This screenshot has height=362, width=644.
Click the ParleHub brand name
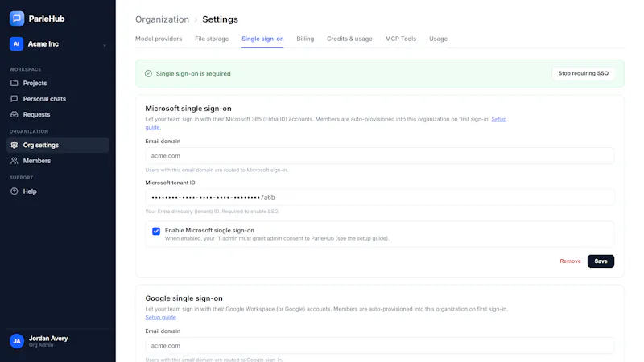[47, 19]
